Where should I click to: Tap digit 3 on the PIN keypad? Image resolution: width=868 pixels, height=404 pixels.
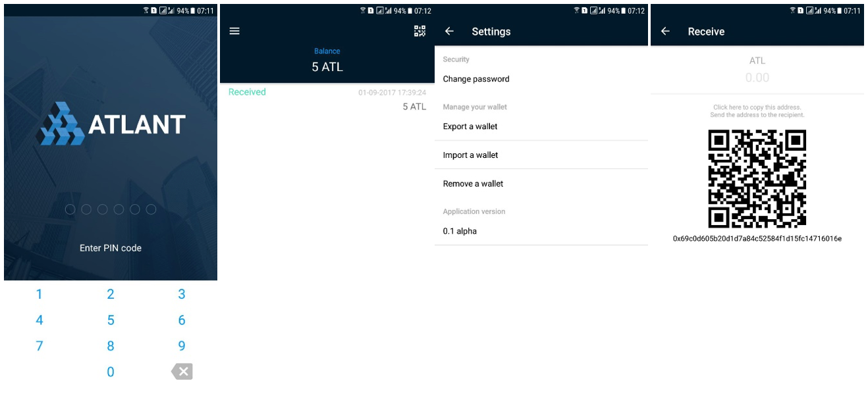[182, 294]
